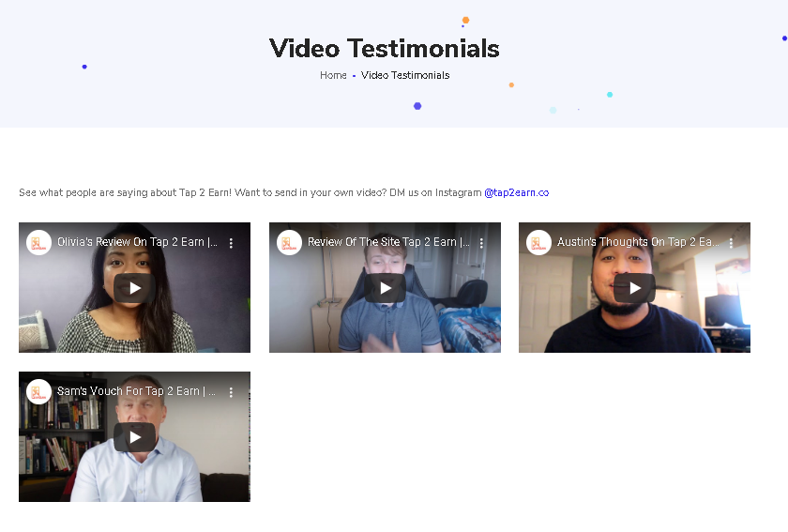Open 'Austin's Thoughts On Tap 2 Ea...' title link
The image size is (788, 532).
click(x=638, y=242)
